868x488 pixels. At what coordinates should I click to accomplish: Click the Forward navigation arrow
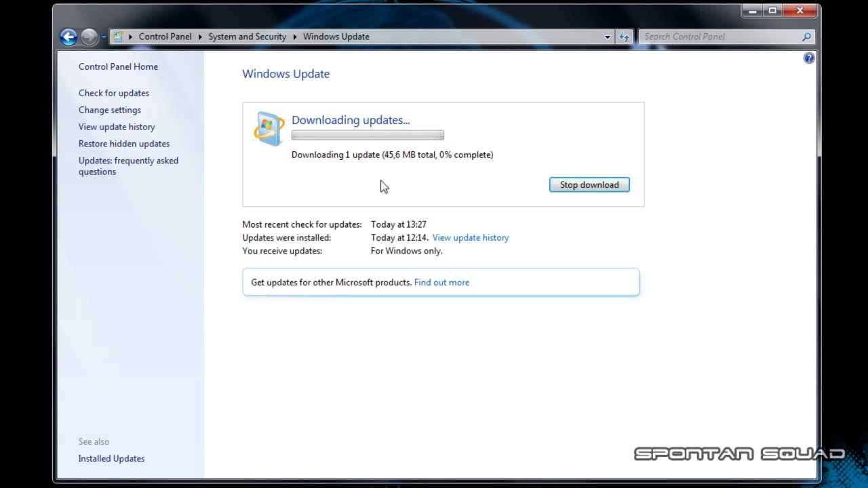click(x=89, y=37)
